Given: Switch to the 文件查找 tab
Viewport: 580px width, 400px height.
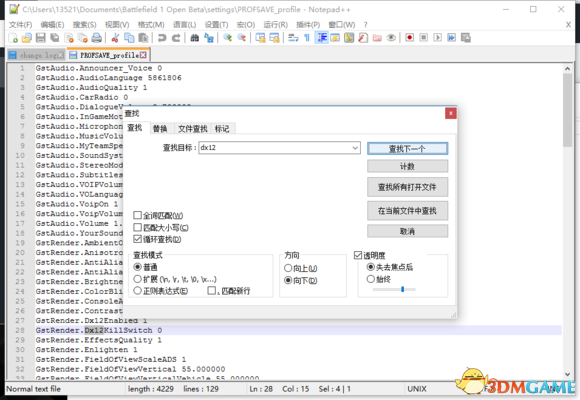Looking at the screenshot, I should [192, 129].
